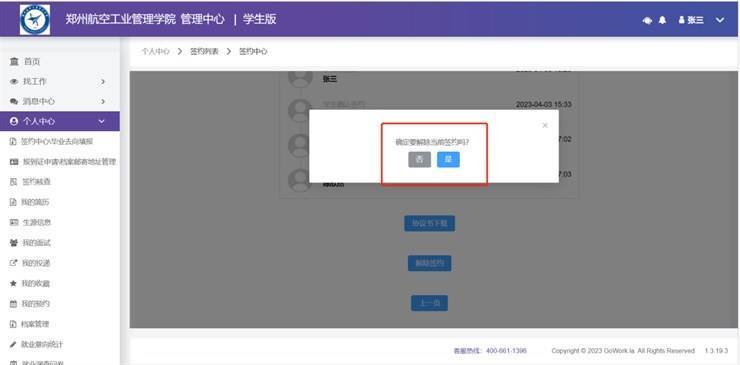Click the dialog text 确定要解除当前签约吗?
Viewport: 740px width, 365px height.
[432, 141]
